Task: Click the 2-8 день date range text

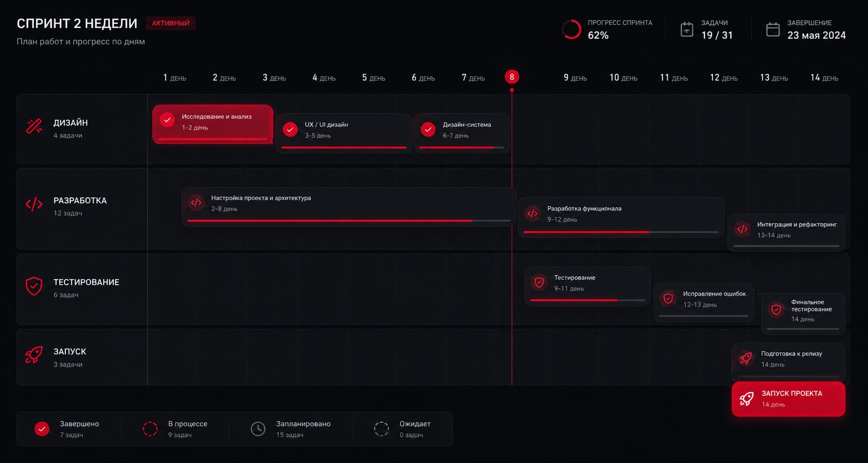Action: (224, 209)
